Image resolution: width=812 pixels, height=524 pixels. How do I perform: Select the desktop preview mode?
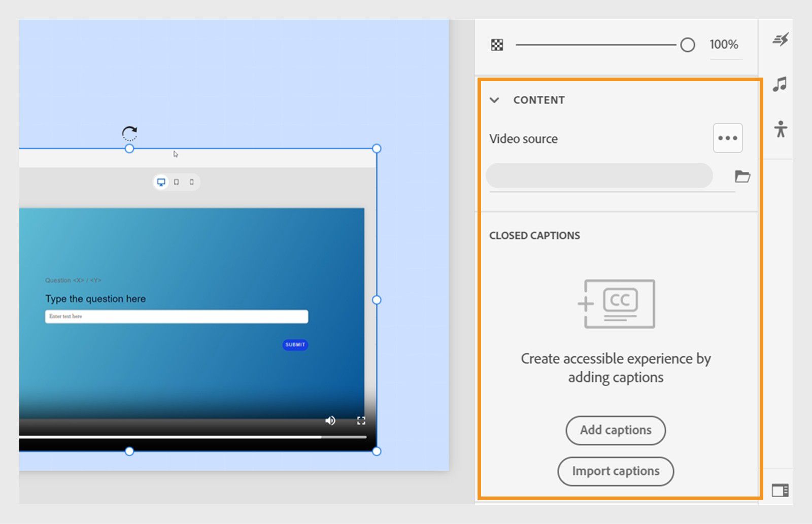tap(161, 182)
